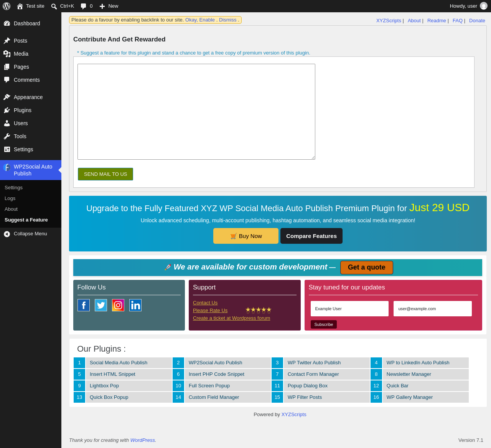Click the Users icon in sidebar
This screenshot has width=491, height=448.
[7, 123]
